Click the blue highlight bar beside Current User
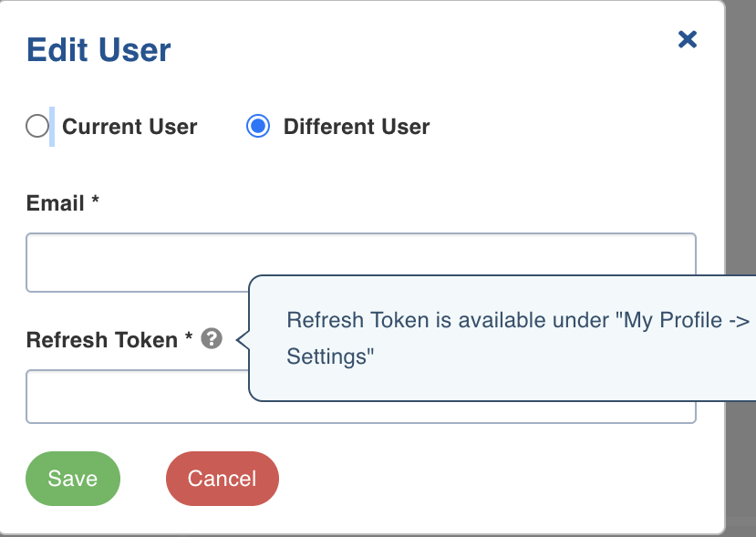Screen dimensions: 756x537 click(x=52, y=127)
